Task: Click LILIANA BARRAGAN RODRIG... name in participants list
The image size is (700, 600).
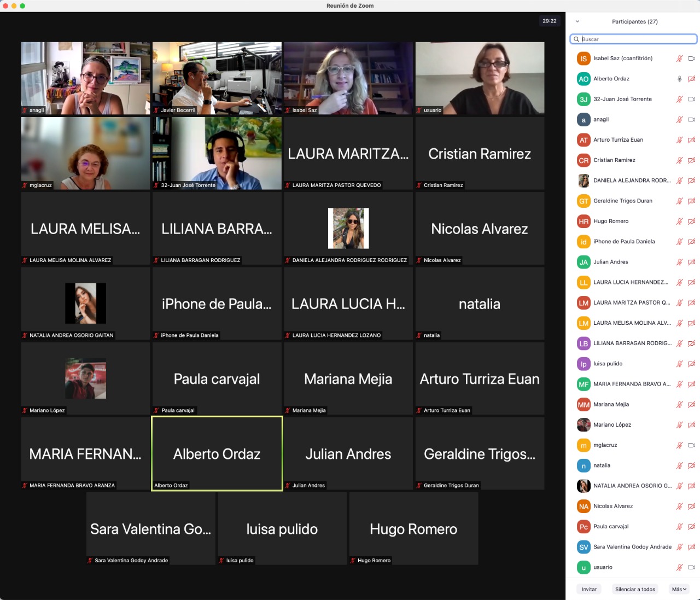Action: pyautogui.click(x=632, y=343)
